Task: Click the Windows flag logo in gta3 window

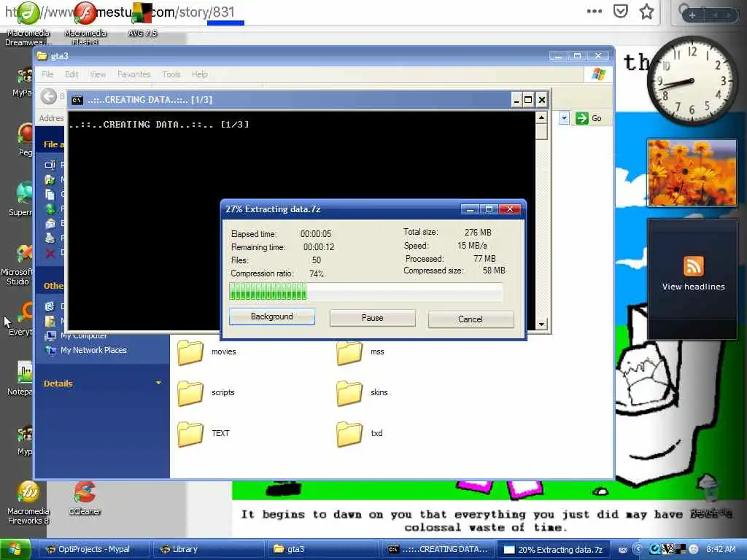Action: 598,74
